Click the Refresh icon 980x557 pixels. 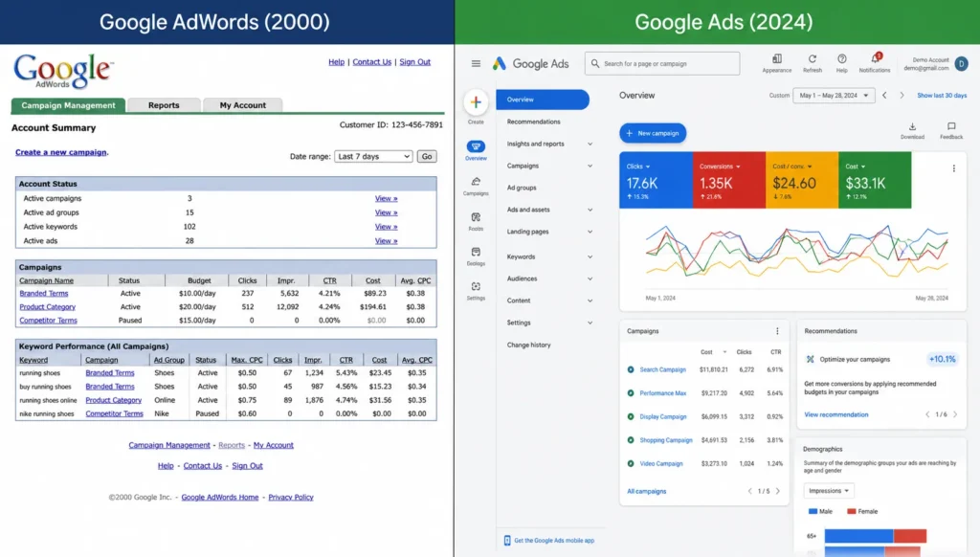[x=812, y=58]
